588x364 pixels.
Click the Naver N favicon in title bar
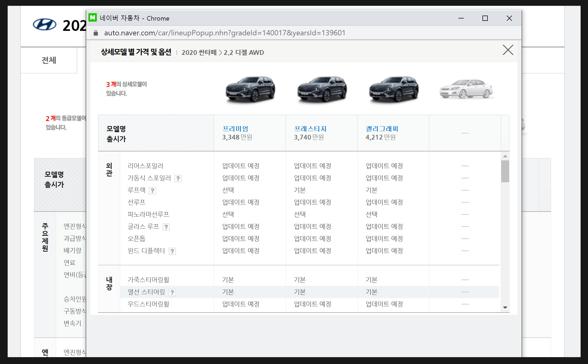pos(93,18)
